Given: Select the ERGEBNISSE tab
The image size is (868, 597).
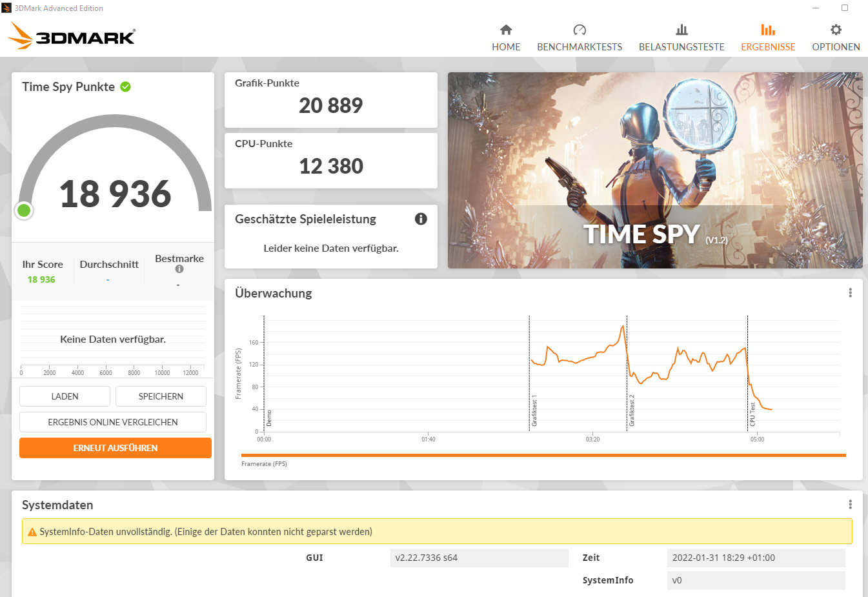Looking at the screenshot, I should tap(768, 38).
